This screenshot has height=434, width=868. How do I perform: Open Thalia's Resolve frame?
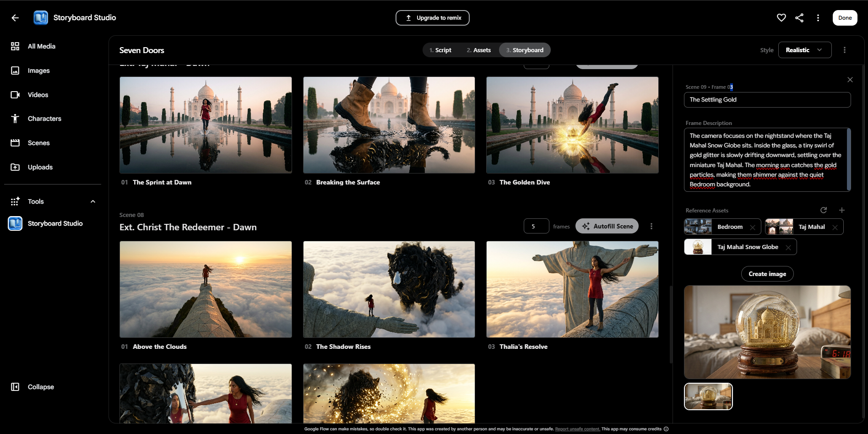[x=572, y=289]
